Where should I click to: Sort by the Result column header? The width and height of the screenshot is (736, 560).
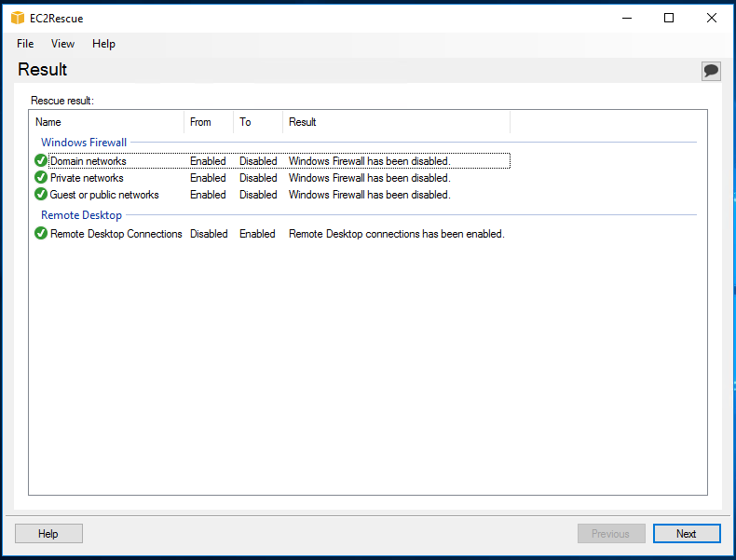click(x=397, y=122)
